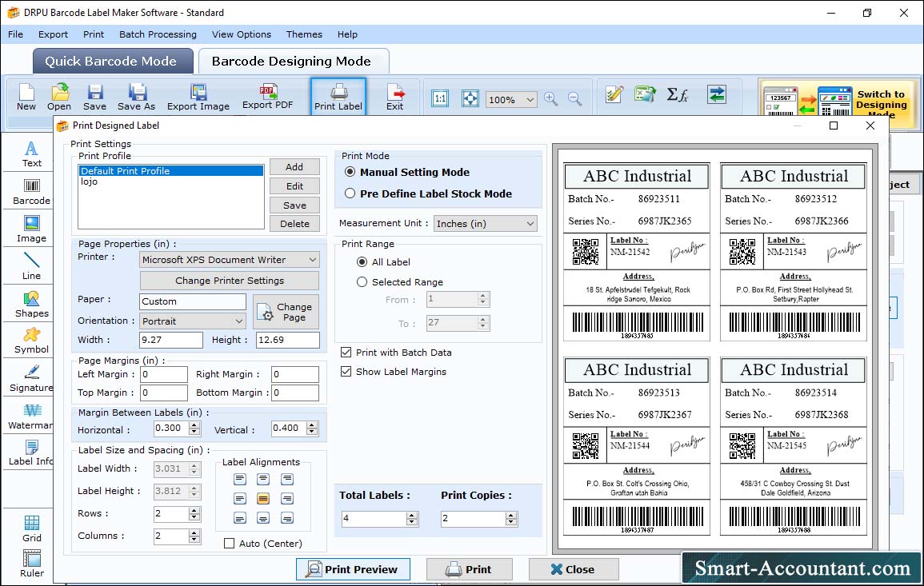Click the Save toolbar icon
This screenshot has height=586, width=924.
[x=94, y=97]
